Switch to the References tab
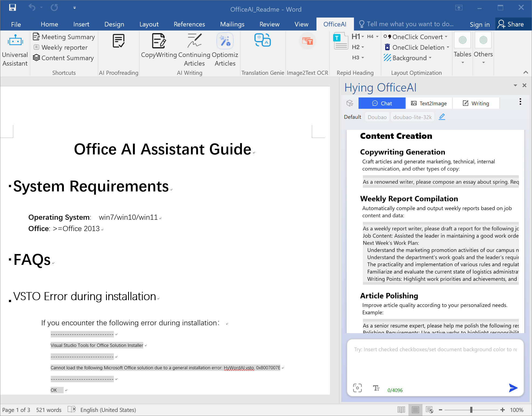532x416 pixels. pyautogui.click(x=189, y=24)
